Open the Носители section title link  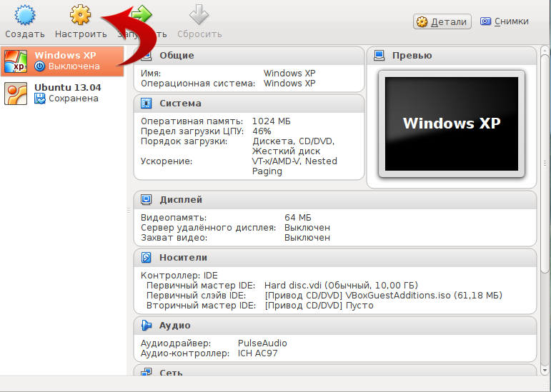[184, 258]
